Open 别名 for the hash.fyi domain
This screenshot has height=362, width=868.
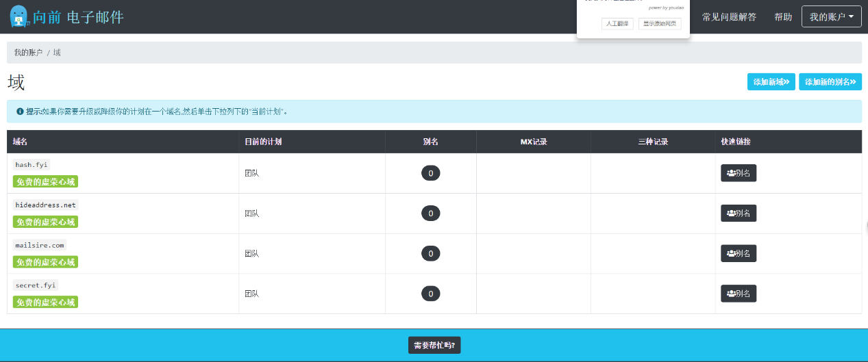click(738, 173)
